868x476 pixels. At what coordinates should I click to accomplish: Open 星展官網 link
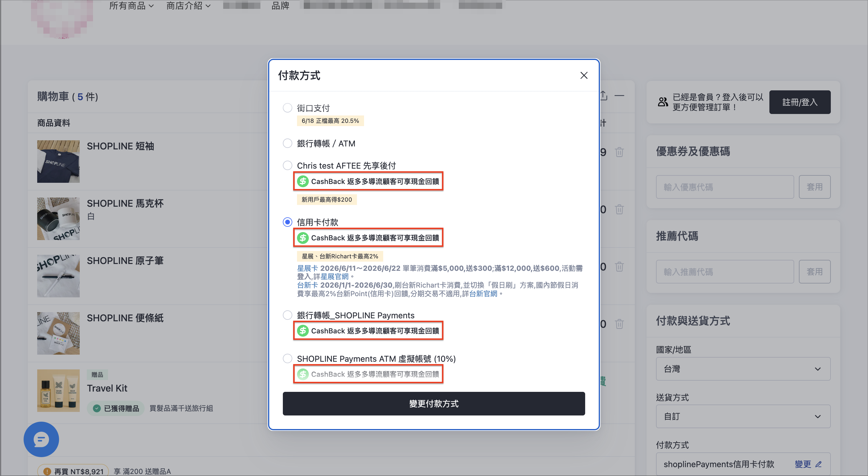click(334, 277)
